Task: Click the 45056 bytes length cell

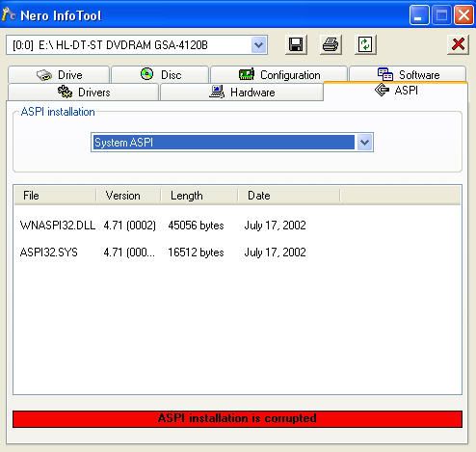Action: (x=196, y=226)
